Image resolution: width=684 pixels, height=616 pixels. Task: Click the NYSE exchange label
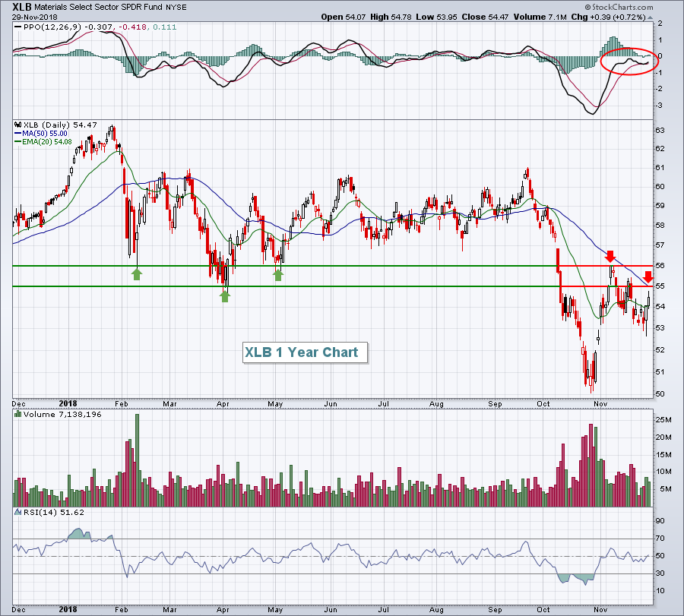tap(176, 8)
